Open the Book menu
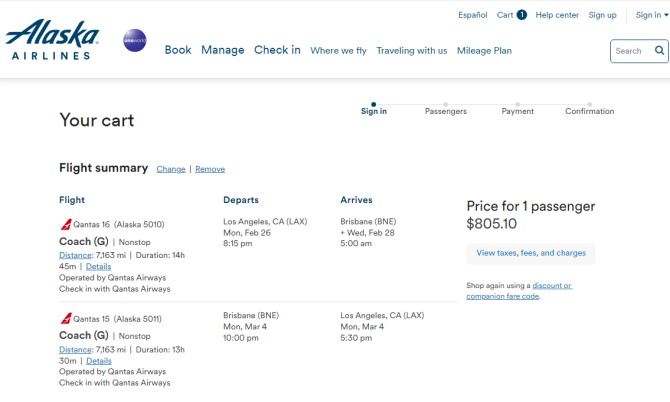Image resolution: width=670 pixels, height=402 pixels. [178, 50]
